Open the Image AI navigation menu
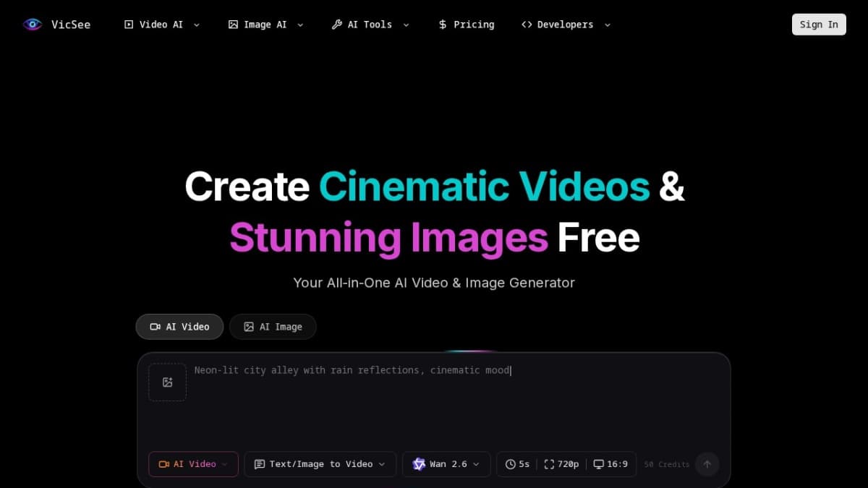868x488 pixels. [265, 25]
